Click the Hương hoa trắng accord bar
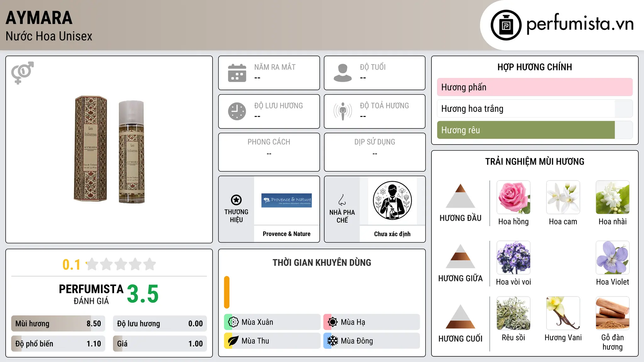This screenshot has width=644, height=362. [535, 108]
